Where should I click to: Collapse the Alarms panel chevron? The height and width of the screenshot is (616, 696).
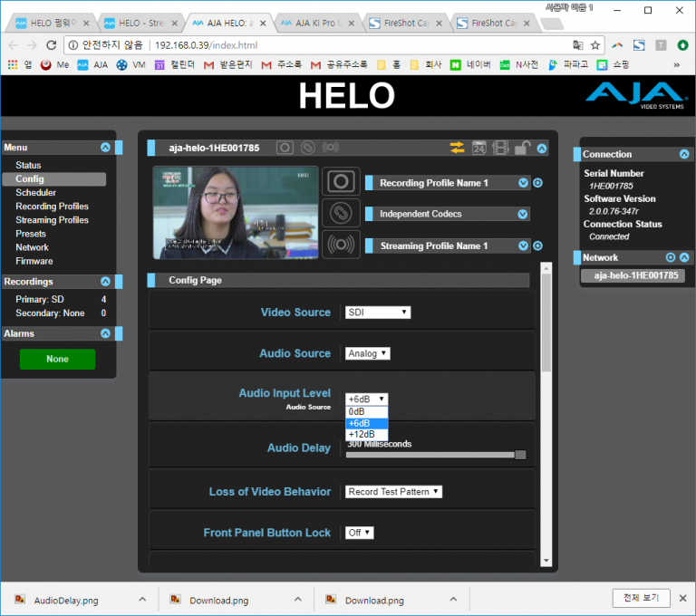[105, 333]
